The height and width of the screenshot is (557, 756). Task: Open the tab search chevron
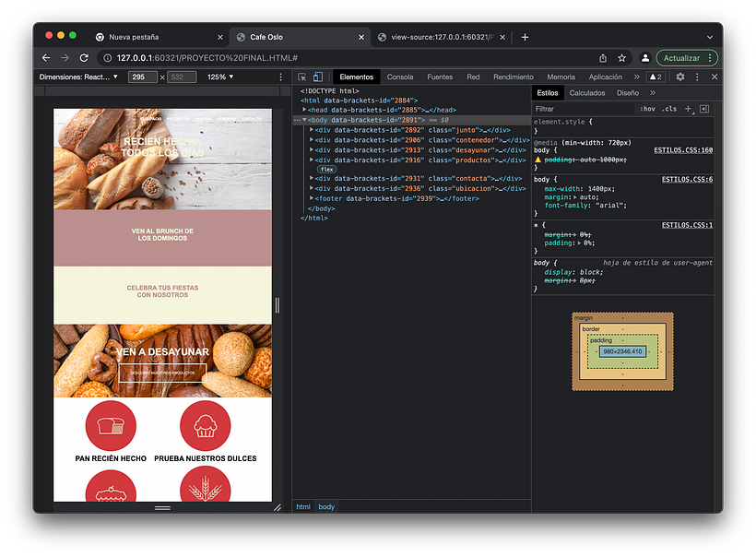[710, 37]
